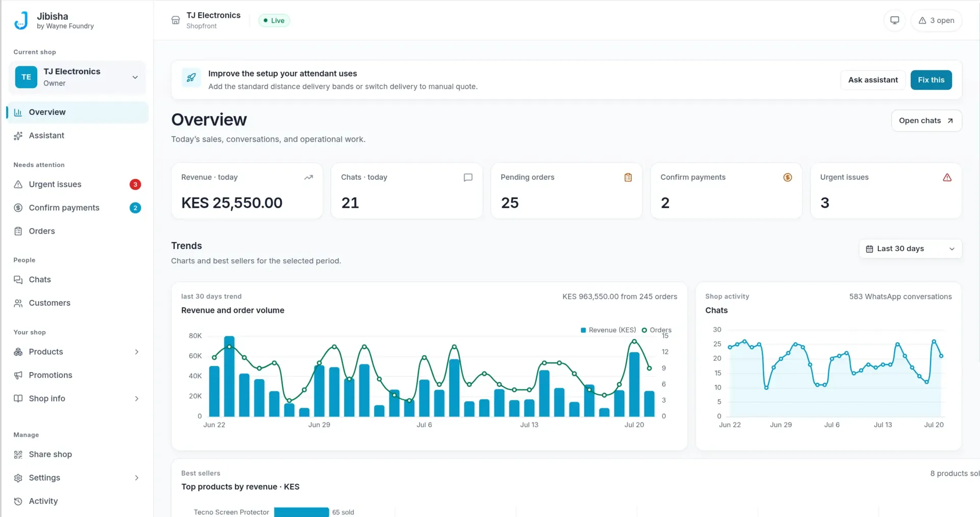Screen dimensions: 980x517
Task: Expand the Settings submenu chevron
Action: point(136,478)
